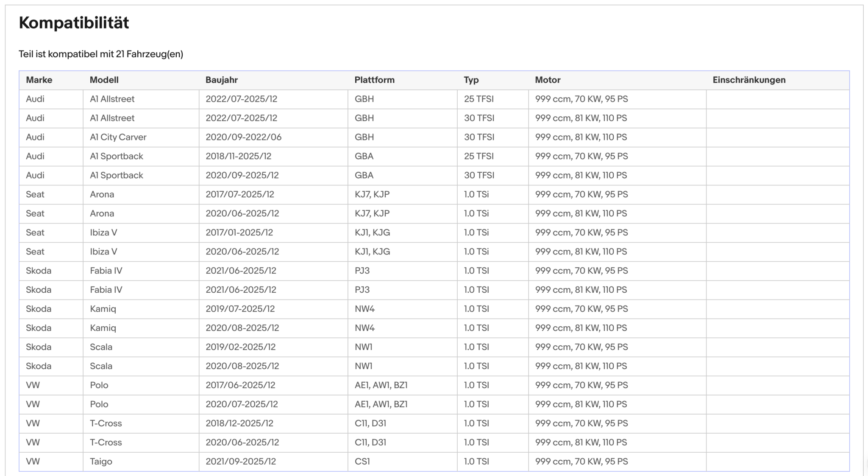Click the '2020/09-2022/06' Baujahr cell

(x=244, y=137)
